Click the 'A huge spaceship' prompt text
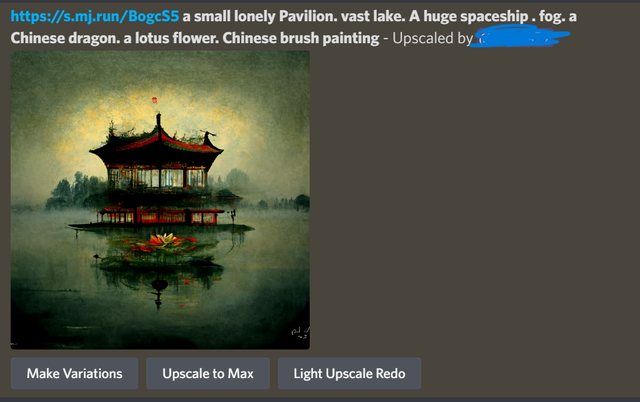The height and width of the screenshot is (402, 640). [469, 17]
